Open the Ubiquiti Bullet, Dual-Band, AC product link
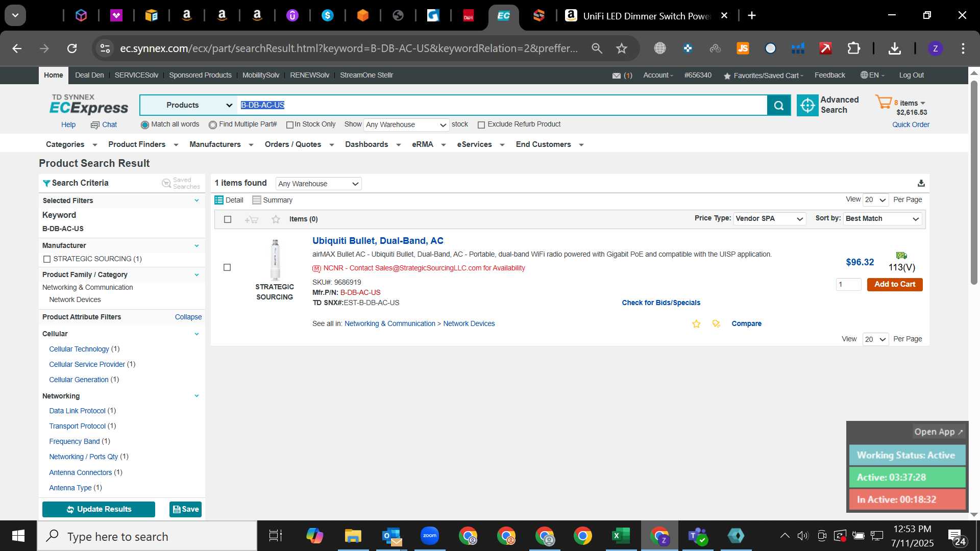 click(378, 241)
